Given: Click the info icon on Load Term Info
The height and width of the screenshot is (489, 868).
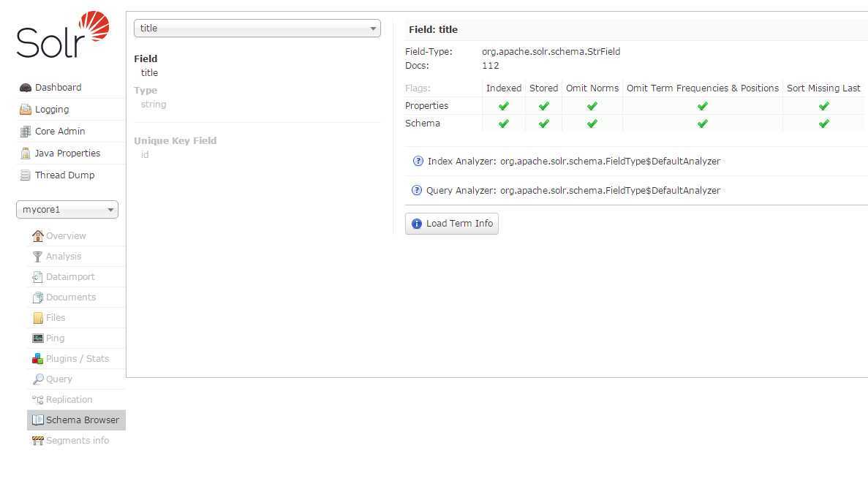Looking at the screenshot, I should 417,224.
